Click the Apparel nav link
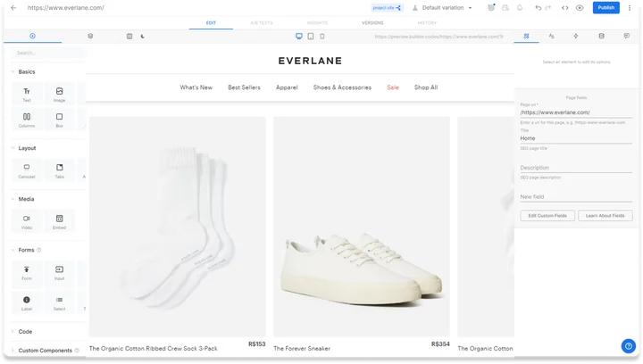The image size is (643, 364). (287, 87)
